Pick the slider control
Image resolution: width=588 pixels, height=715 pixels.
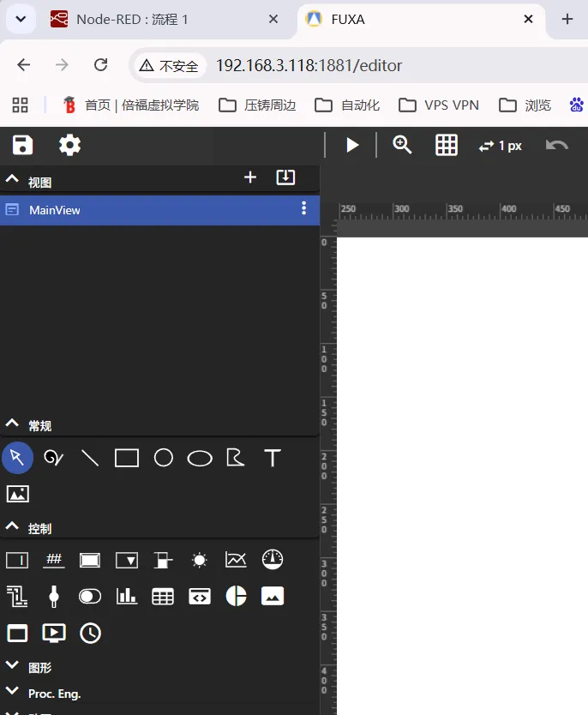pos(54,597)
